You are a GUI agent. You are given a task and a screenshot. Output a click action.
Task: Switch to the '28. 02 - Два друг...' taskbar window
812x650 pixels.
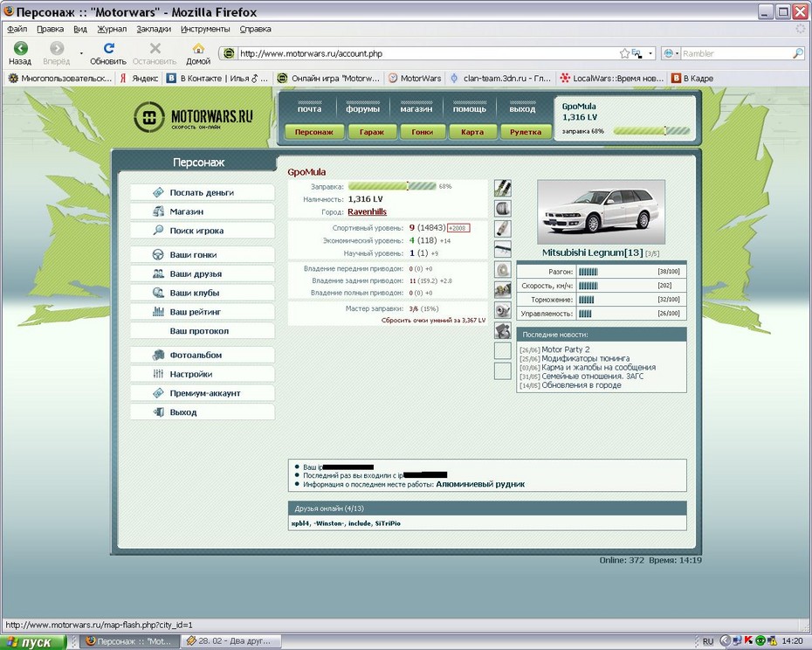coord(230,641)
